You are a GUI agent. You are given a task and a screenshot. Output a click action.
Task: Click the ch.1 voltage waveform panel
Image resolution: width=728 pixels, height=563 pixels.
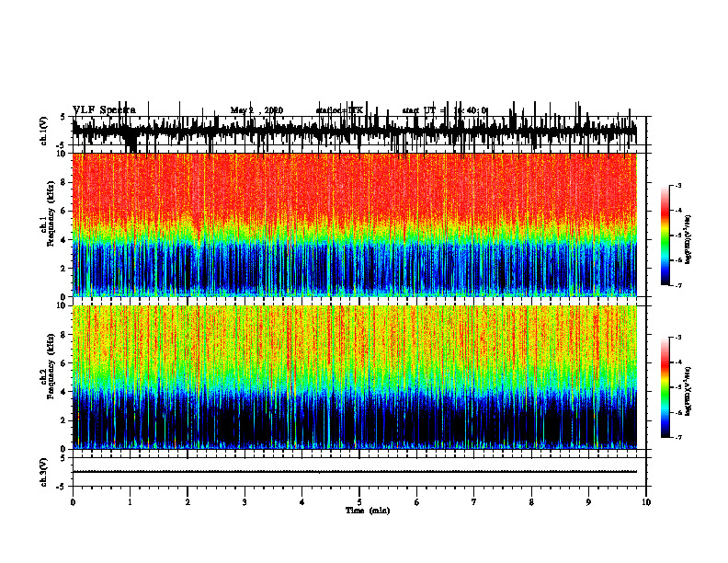[359, 131]
